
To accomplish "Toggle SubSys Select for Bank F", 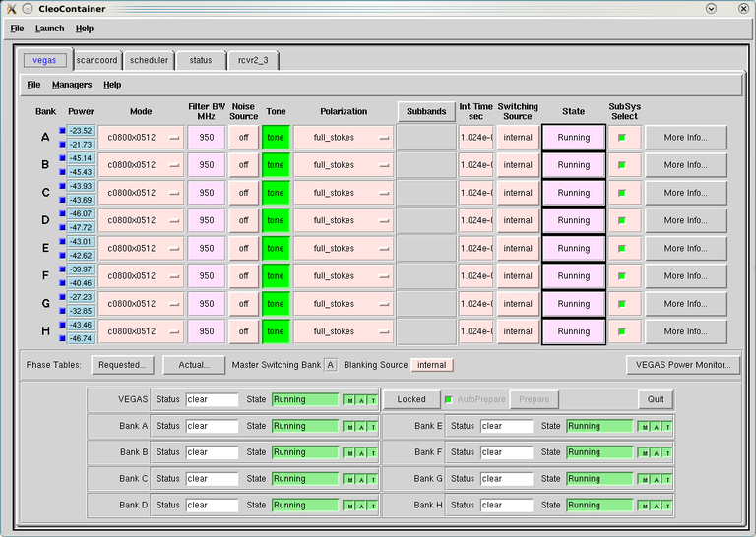I will [x=622, y=276].
